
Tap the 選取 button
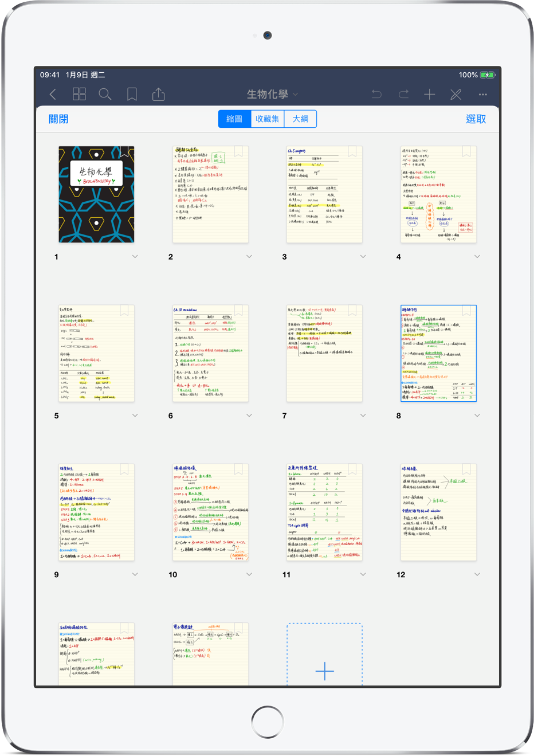pyautogui.click(x=476, y=119)
